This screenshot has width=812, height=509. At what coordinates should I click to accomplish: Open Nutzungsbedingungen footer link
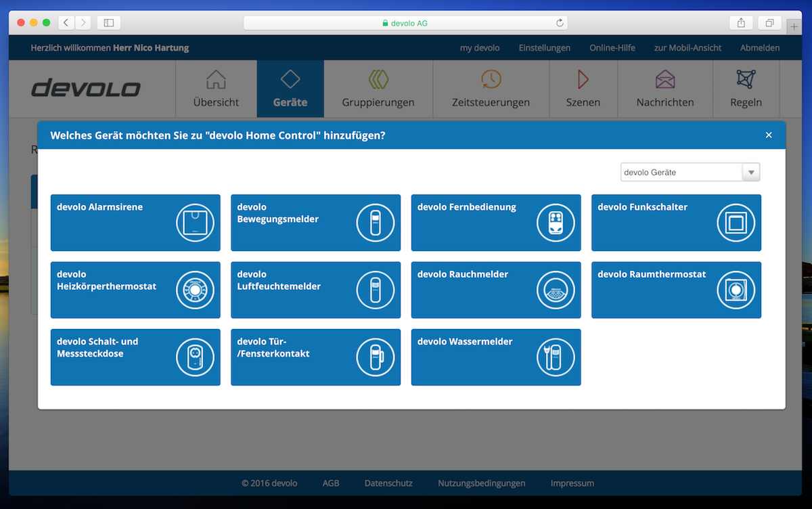pyautogui.click(x=482, y=483)
